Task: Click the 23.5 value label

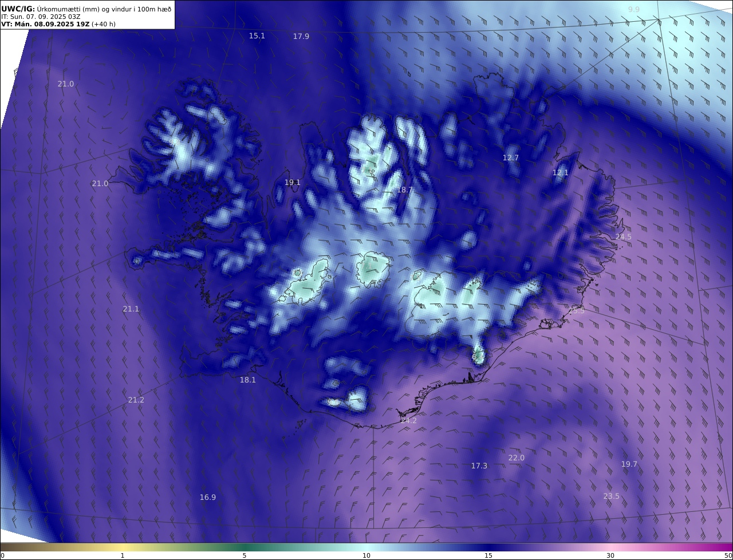Action: pos(611,496)
